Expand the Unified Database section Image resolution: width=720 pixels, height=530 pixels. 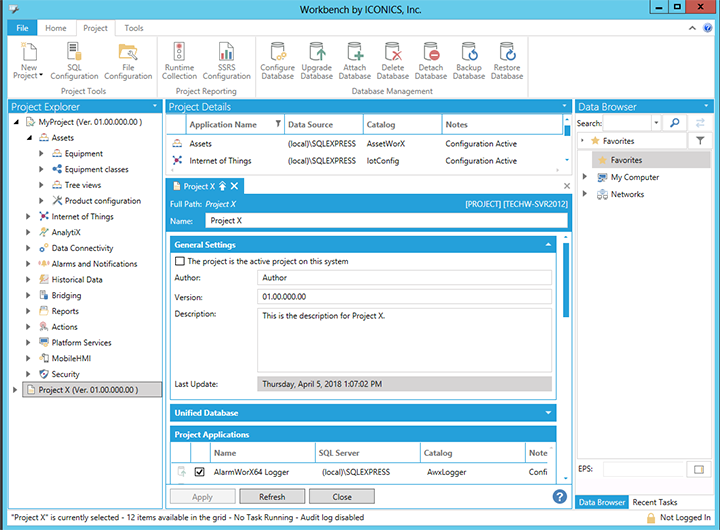tap(548, 412)
